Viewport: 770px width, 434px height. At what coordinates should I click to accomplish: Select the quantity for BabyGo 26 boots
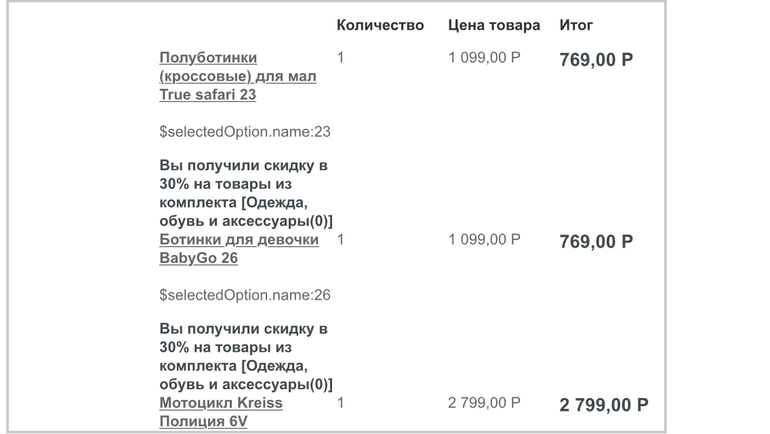click(x=341, y=240)
